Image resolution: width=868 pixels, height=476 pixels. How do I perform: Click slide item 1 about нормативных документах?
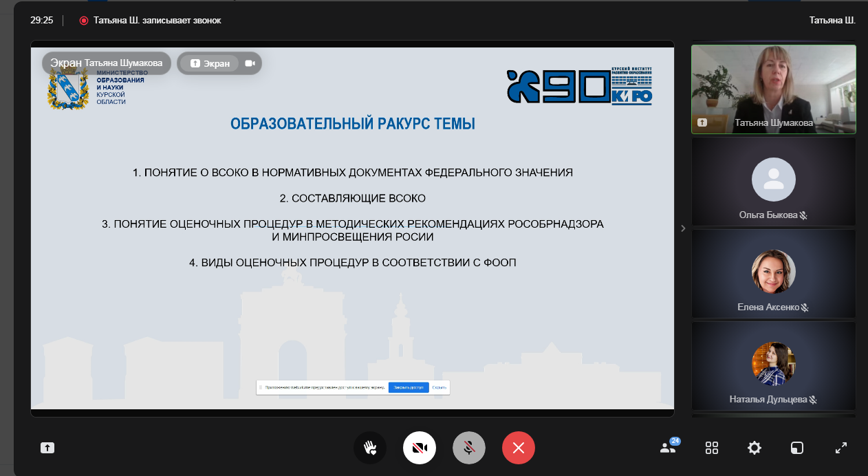coord(353,172)
